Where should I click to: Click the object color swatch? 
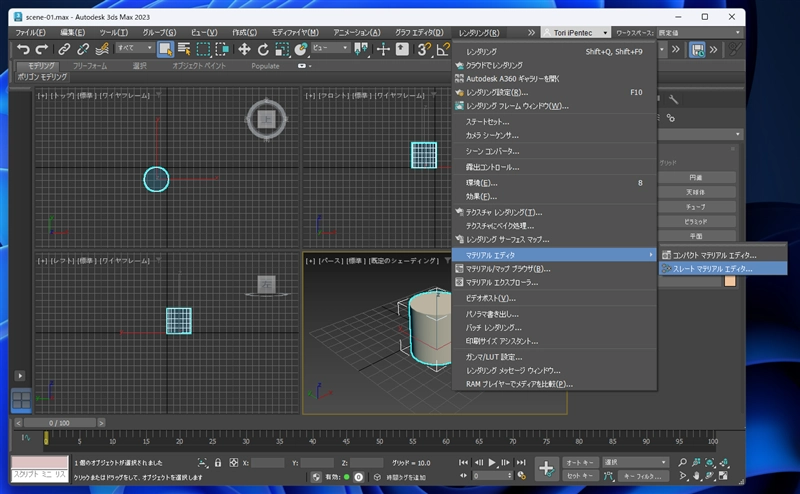pos(730,281)
